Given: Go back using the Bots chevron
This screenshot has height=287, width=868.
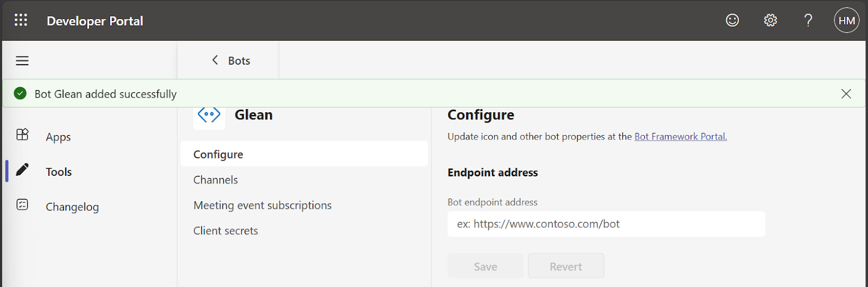Looking at the screenshot, I should [x=215, y=60].
